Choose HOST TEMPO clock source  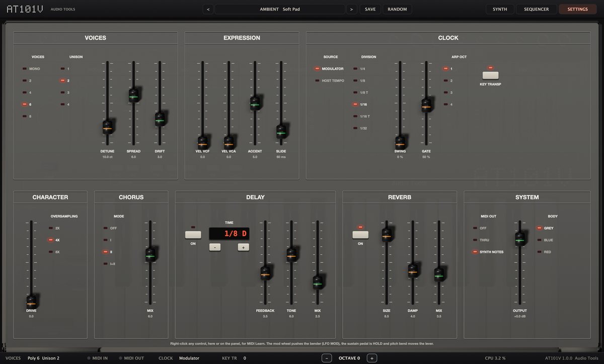[330, 81]
